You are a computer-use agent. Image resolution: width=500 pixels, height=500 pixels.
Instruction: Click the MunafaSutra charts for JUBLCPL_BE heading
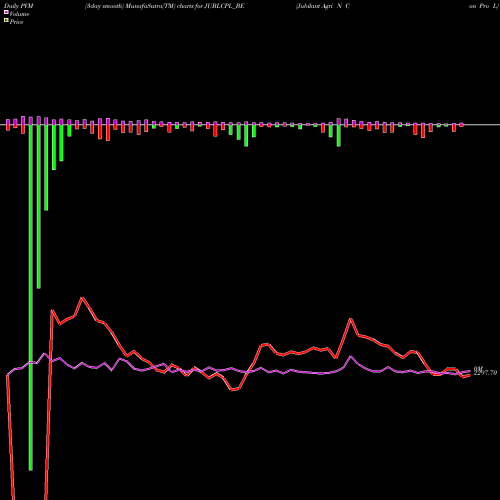click(x=165, y=6)
